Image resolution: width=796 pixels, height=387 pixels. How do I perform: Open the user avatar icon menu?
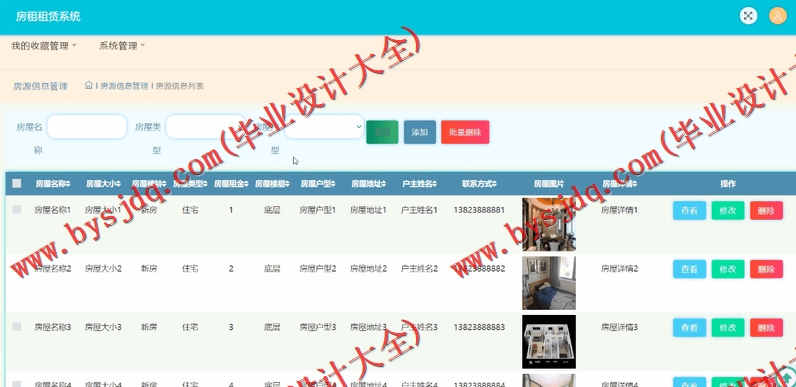pos(778,16)
